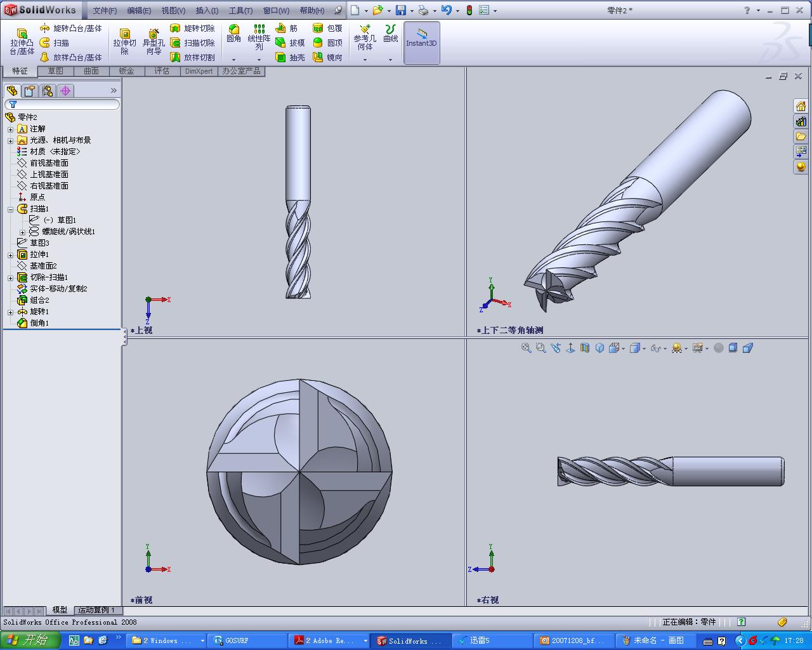Click the feature tree filter field
This screenshot has width=812, height=650.
[x=62, y=104]
